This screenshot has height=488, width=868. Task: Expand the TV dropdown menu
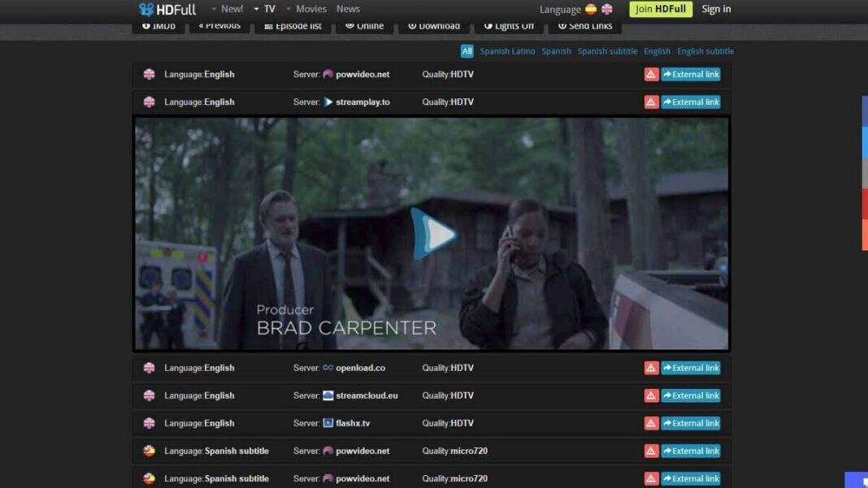point(265,9)
